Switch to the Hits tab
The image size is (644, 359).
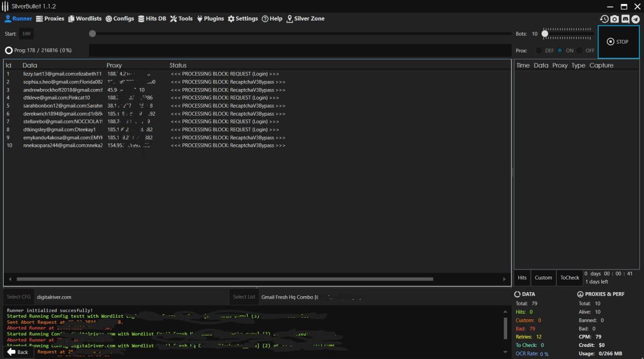point(522,278)
